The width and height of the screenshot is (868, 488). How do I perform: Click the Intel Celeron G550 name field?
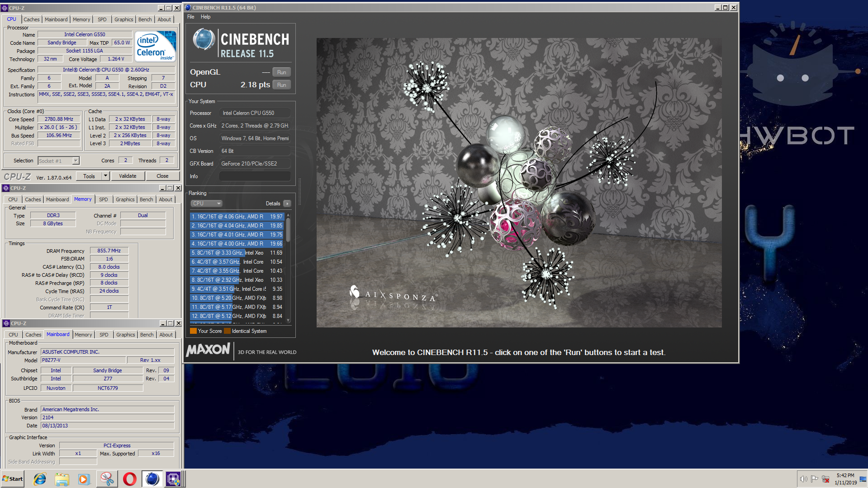point(85,34)
